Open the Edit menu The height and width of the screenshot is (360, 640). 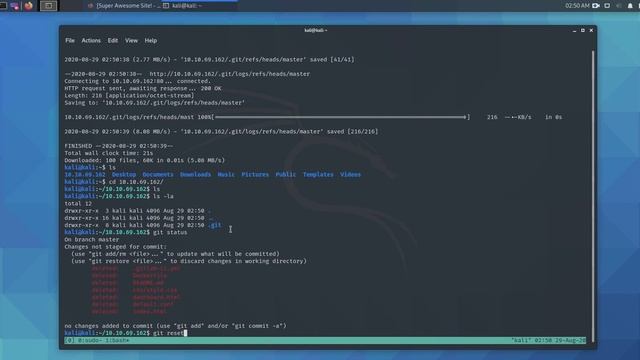tap(113, 40)
